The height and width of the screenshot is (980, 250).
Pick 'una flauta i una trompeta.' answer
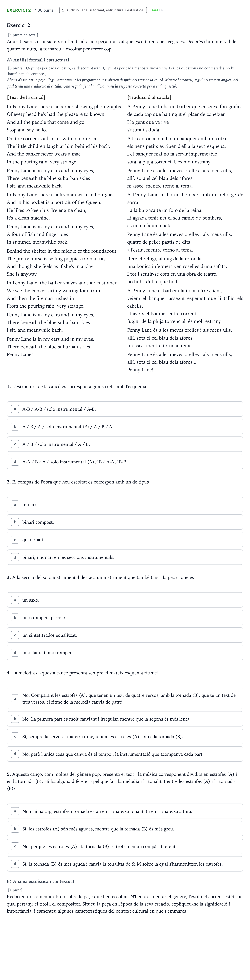pyautogui.click(x=125, y=652)
